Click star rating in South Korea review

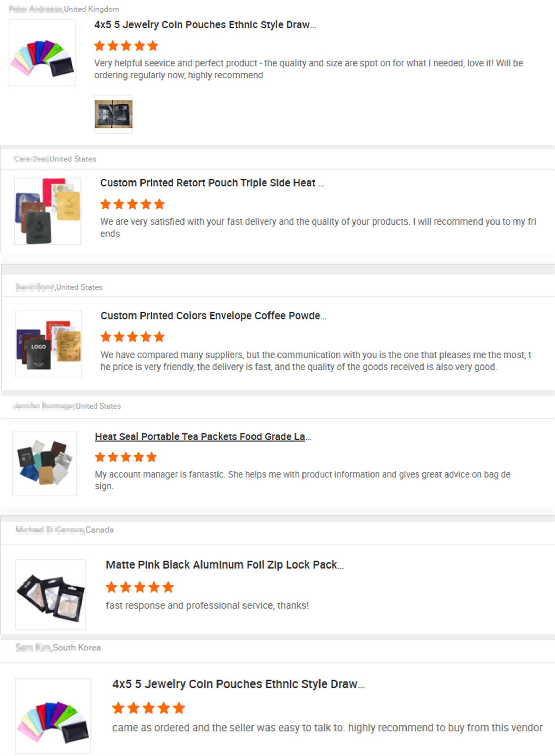point(148,708)
